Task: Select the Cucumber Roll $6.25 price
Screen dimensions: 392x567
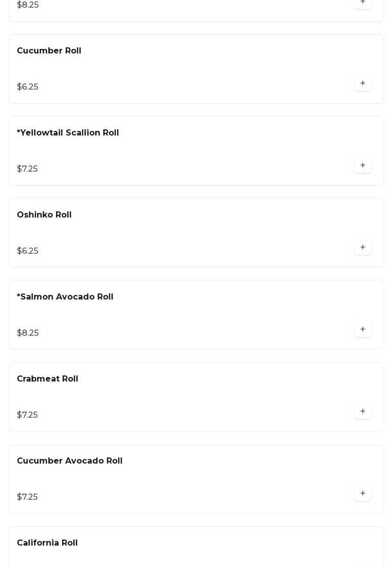Action: tap(27, 87)
